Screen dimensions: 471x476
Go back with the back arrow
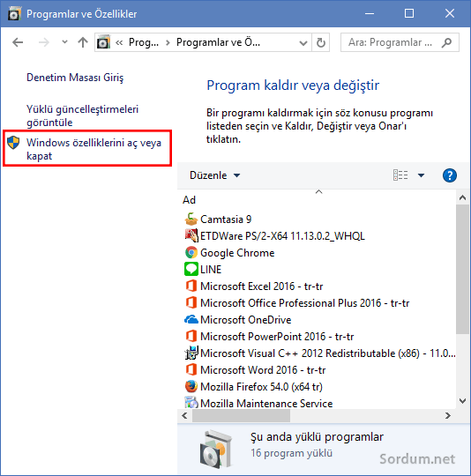pyautogui.click(x=18, y=42)
